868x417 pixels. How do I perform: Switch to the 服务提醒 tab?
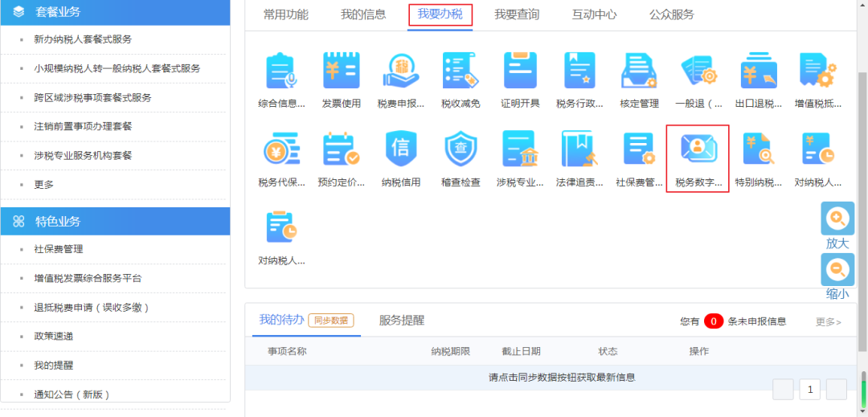click(402, 321)
